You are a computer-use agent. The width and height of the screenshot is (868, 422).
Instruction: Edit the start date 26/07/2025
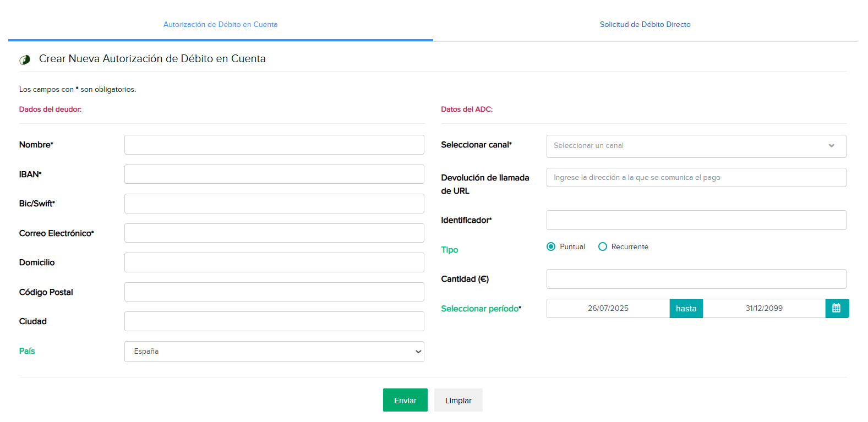608,308
